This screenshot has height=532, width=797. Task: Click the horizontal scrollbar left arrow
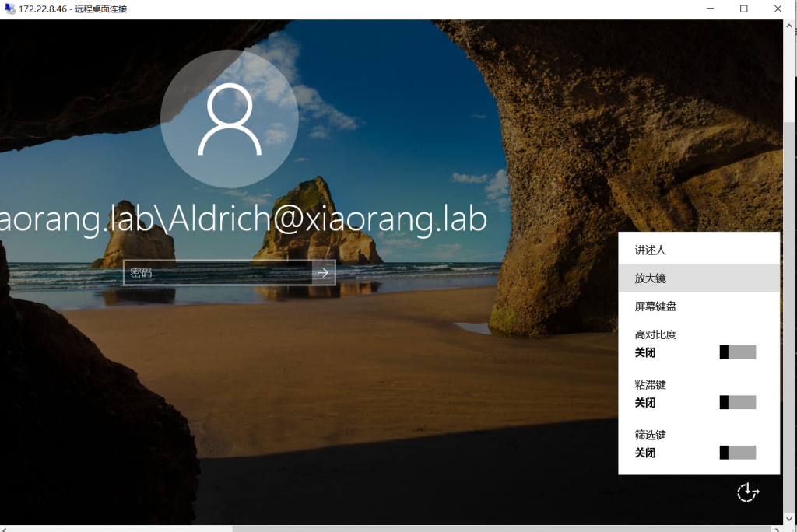pos(4,528)
